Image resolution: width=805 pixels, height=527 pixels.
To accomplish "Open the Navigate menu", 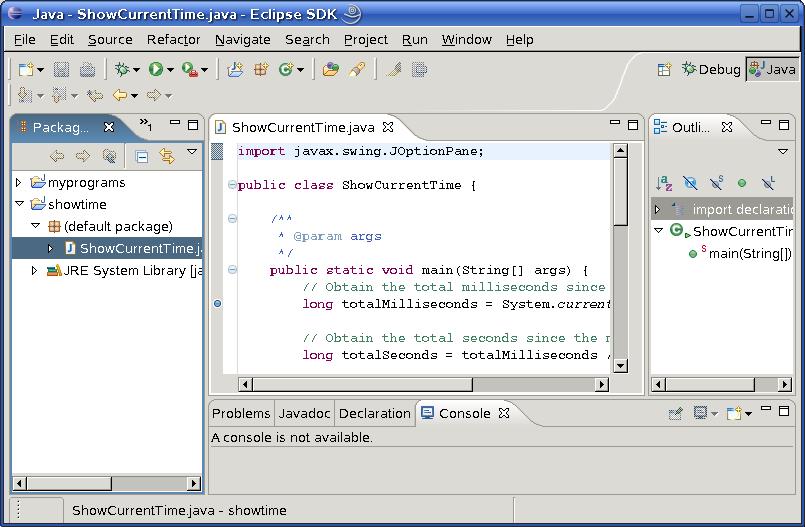I will coord(242,40).
